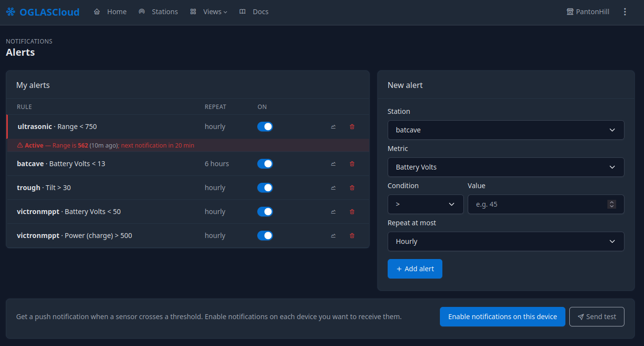Click the ultrasonic Range < 750 rule text
644x346 pixels.
(57, 127)
